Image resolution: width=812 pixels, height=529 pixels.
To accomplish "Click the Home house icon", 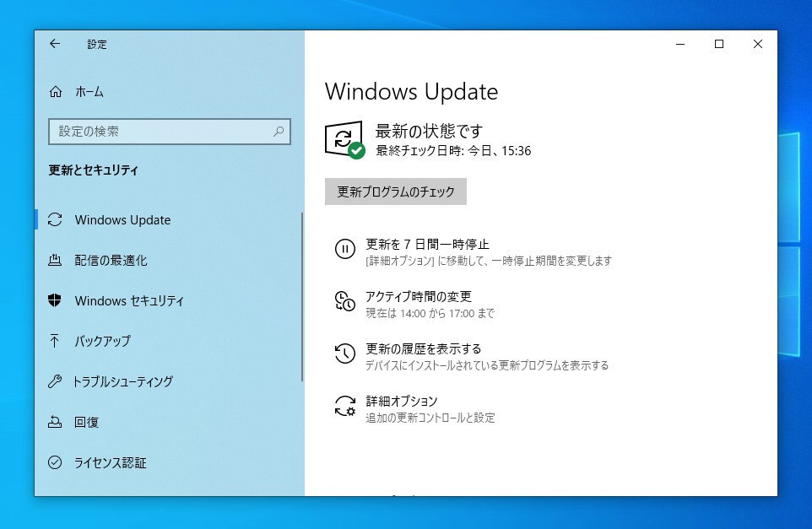I will [x=56, y=92].
